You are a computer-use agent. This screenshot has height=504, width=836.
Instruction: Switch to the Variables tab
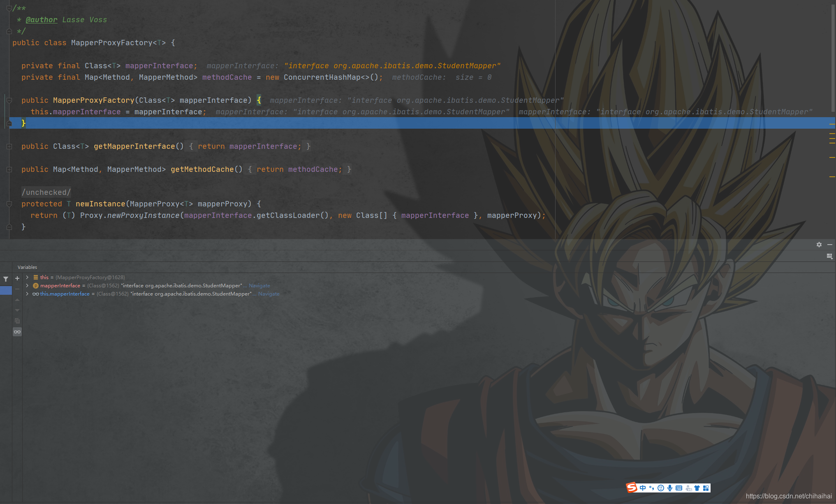click(27, 267)
